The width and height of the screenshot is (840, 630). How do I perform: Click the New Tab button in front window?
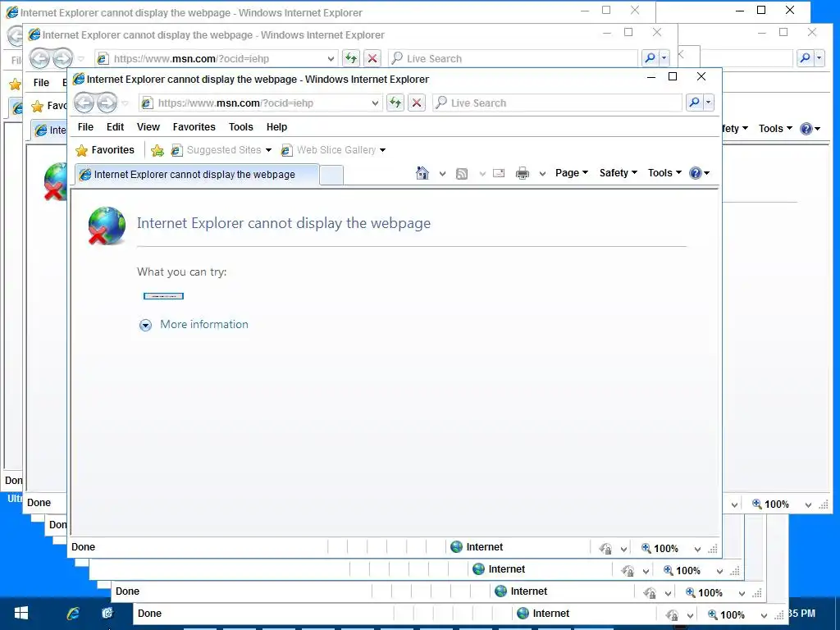click(331, 176)
